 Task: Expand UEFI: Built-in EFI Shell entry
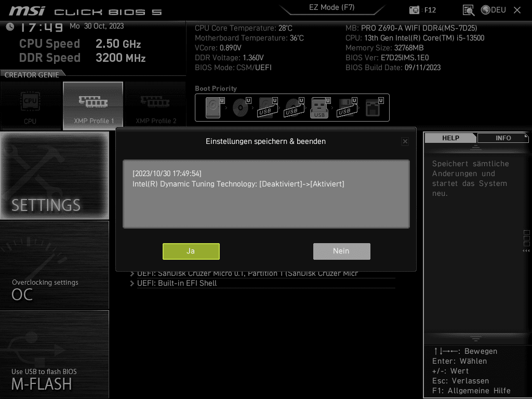(262, 283)
